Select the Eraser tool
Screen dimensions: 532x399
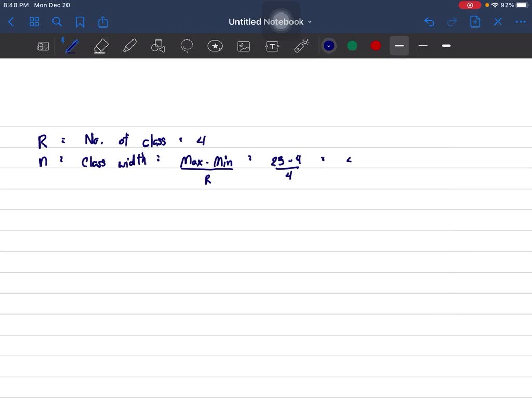[101, 46]
